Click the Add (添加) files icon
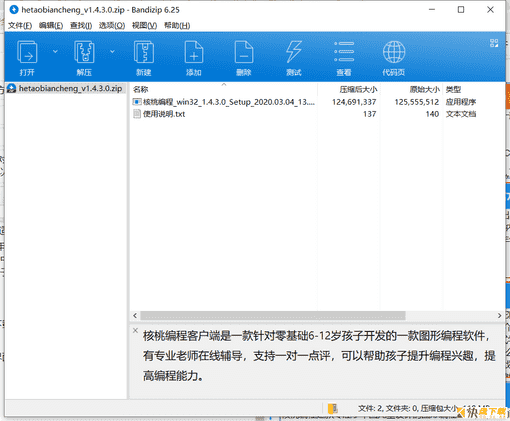The width and height of the screenshot is (510, 421). click(194, 52)
